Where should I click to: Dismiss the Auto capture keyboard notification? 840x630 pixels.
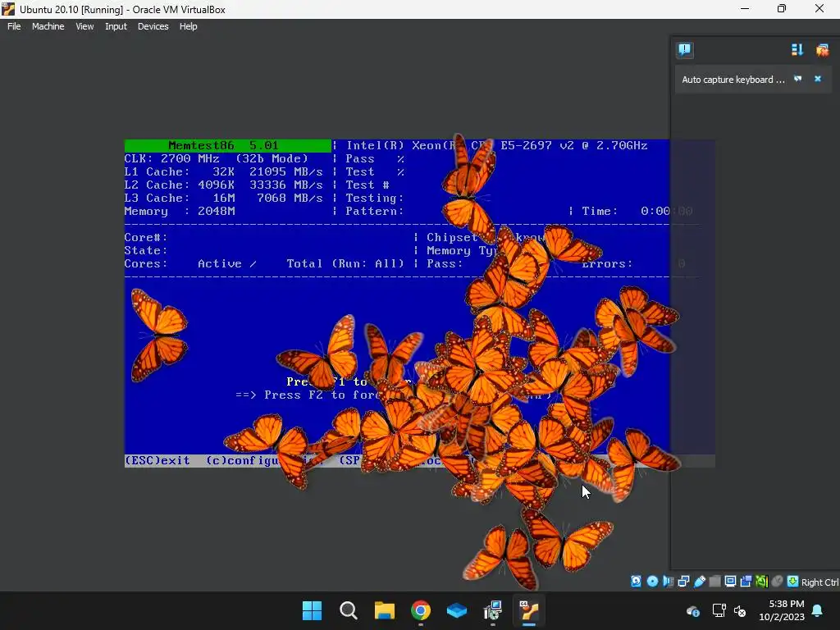(x=818, y=79)
